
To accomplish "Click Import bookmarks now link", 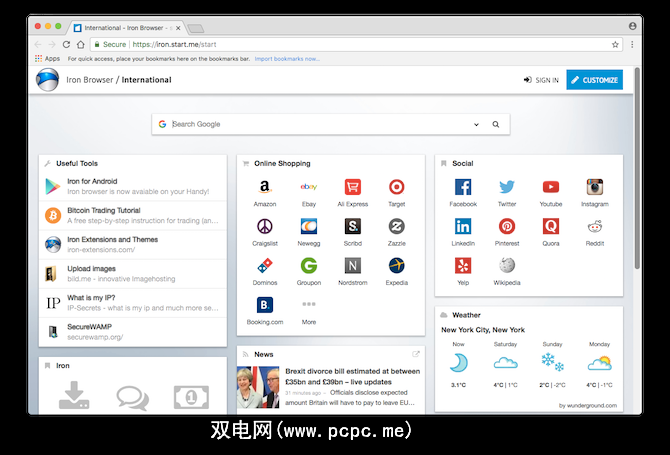I will coord(287,59).
